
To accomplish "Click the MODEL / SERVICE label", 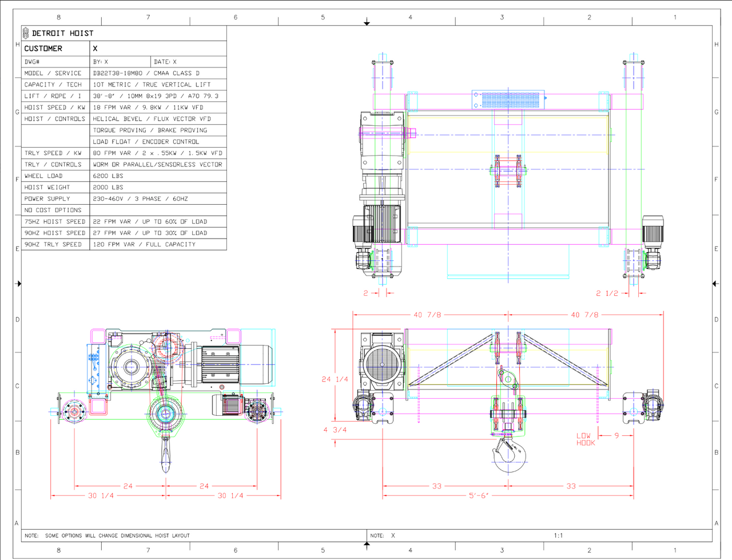I will 53,73.
